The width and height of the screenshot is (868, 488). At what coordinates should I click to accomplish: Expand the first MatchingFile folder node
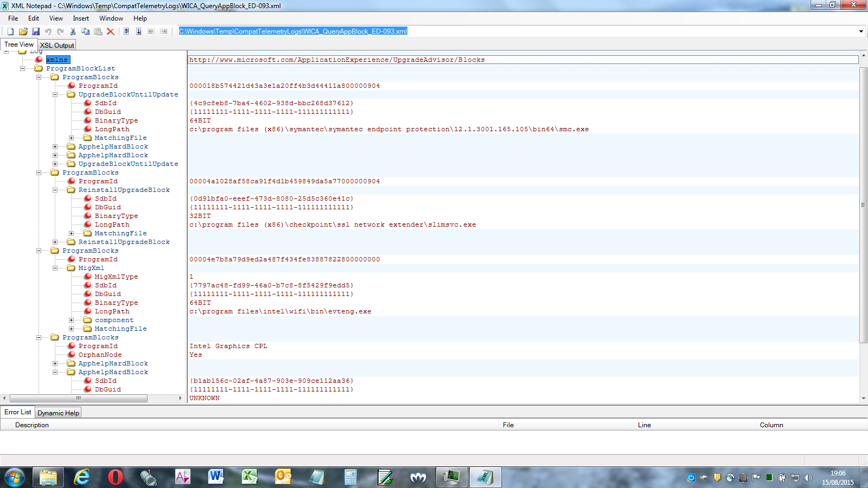click(71, 138)
